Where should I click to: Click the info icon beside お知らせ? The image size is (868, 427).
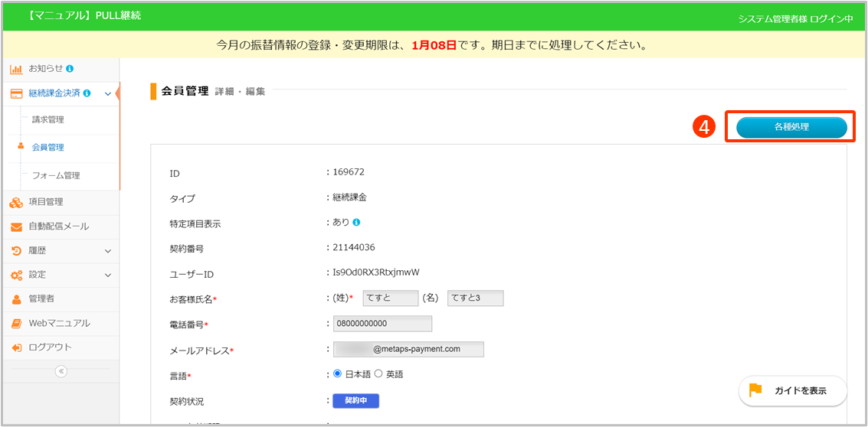(70, 69)
